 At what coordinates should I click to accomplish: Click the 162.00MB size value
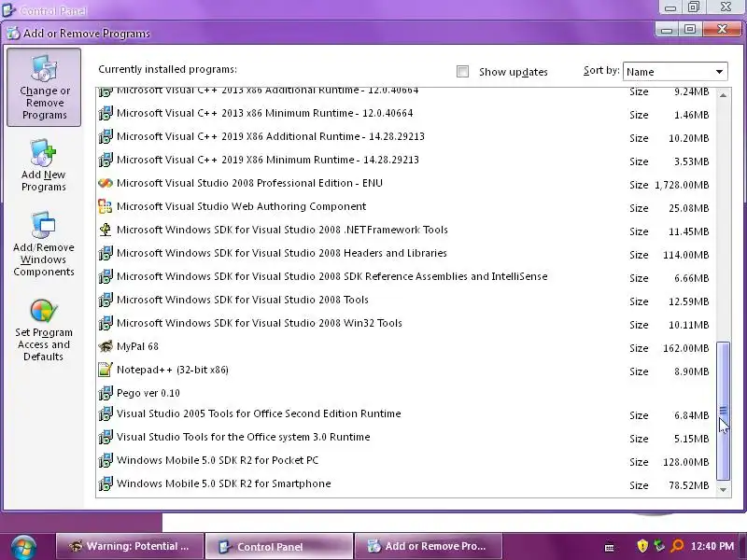686,348
